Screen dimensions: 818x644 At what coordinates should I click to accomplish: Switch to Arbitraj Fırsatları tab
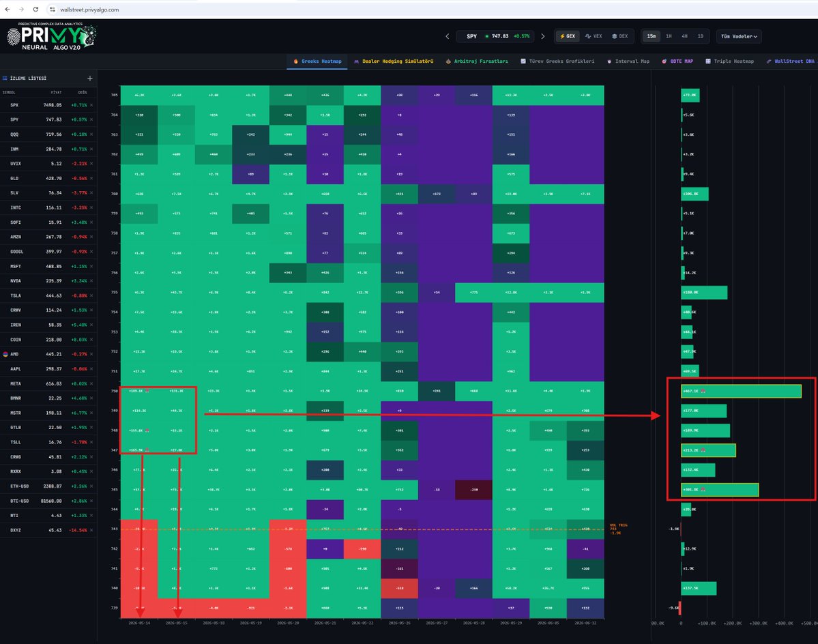[x=477, y=61]
